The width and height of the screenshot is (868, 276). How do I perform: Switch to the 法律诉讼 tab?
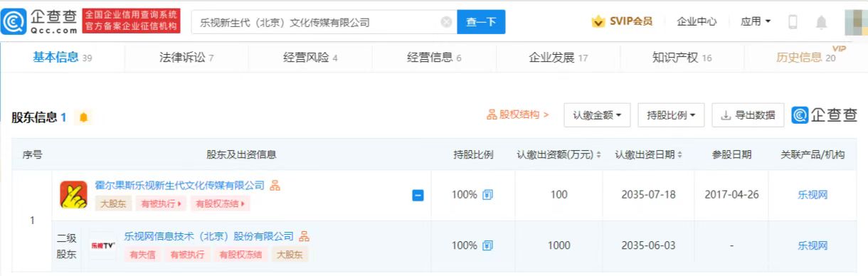click(186, 58)
